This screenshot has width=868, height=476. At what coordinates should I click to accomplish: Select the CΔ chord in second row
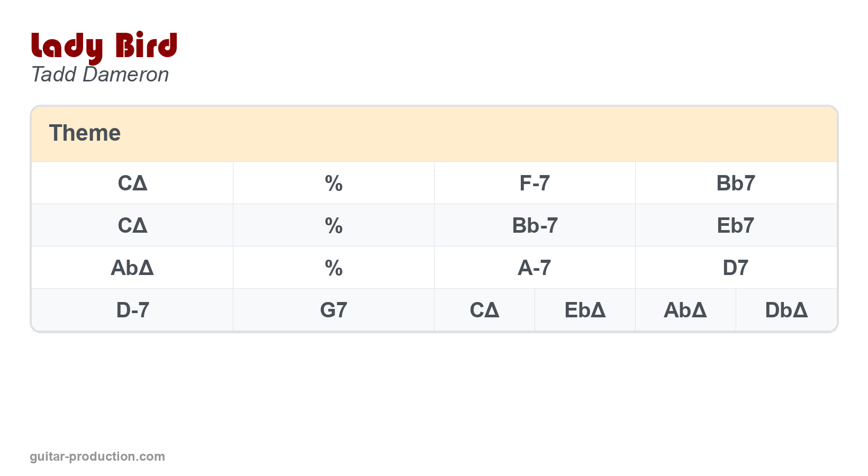click(132, 226)
